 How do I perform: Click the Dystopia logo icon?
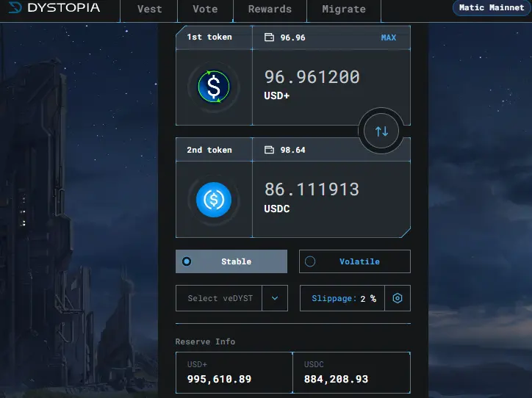coord(15,7)
